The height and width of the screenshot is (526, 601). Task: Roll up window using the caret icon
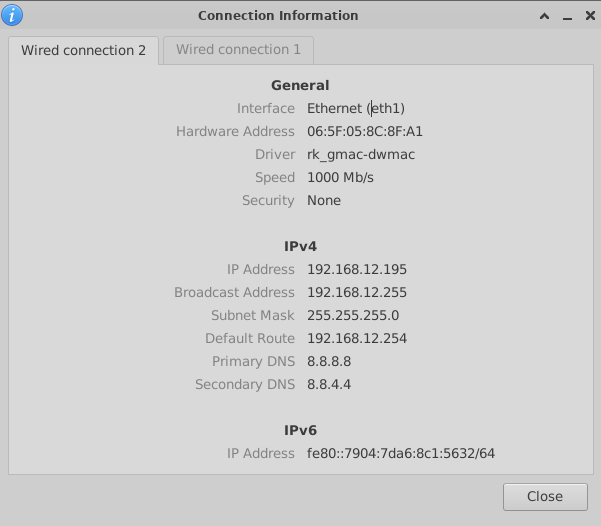pyautogui.click(x=544, y=16)
